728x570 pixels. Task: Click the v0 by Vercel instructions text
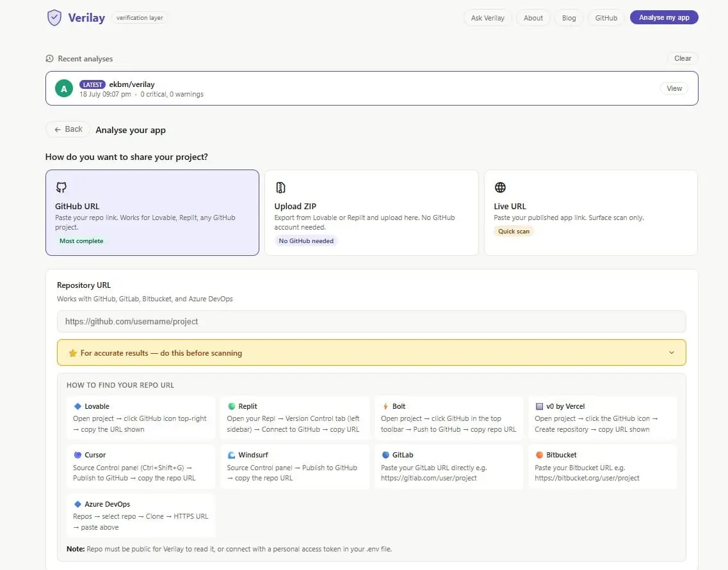tap(596, 424)
